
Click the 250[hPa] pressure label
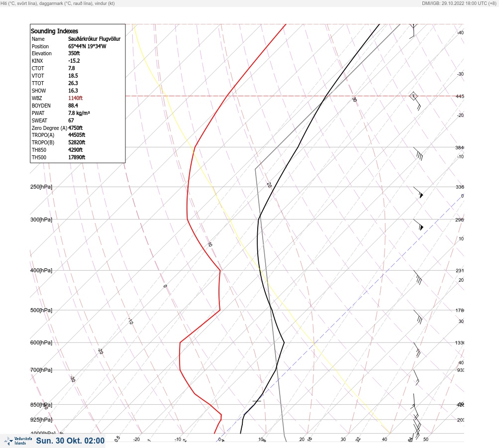[41, 187]
